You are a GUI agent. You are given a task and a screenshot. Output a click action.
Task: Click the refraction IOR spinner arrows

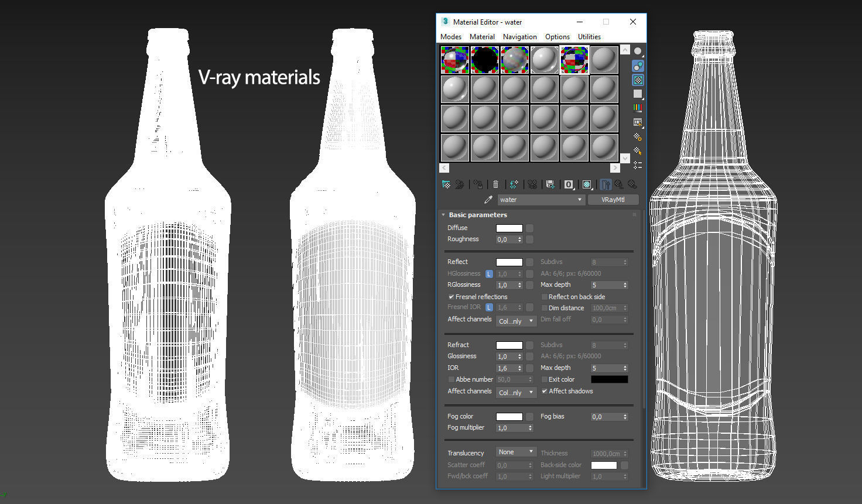[519, 368]
